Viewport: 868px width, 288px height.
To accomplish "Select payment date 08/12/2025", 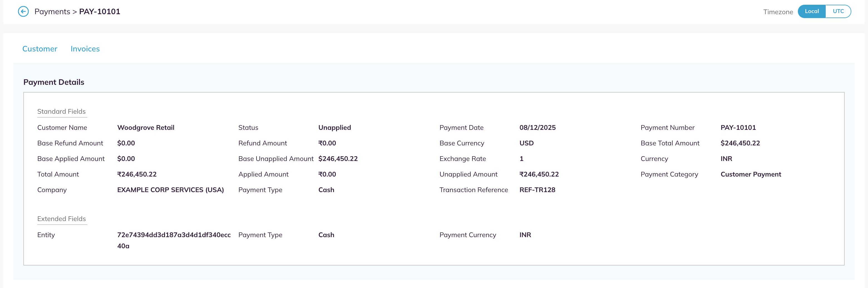I will click(x=537, y=128).
